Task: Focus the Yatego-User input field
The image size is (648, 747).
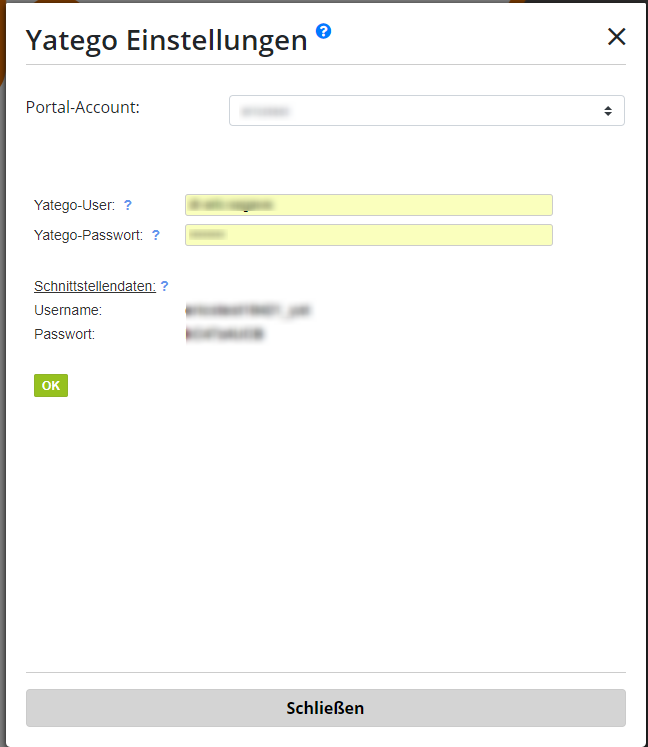Action: (x=369, y=205)
